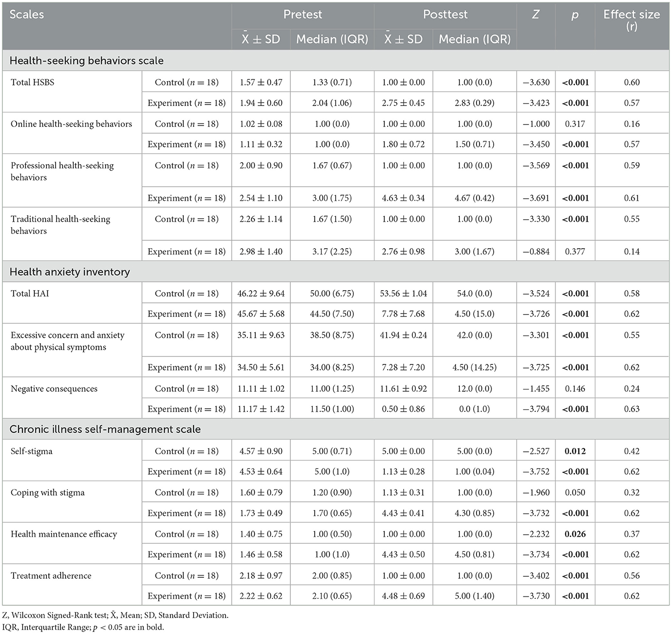Select the bold p value 0.026
The width and height of the screenshot is (672, 634).
point(575,534)
